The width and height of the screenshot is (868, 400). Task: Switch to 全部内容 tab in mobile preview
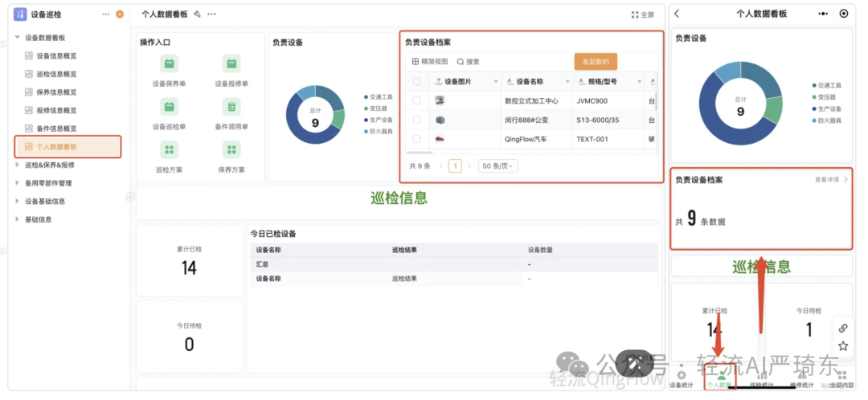pos(841,379)
